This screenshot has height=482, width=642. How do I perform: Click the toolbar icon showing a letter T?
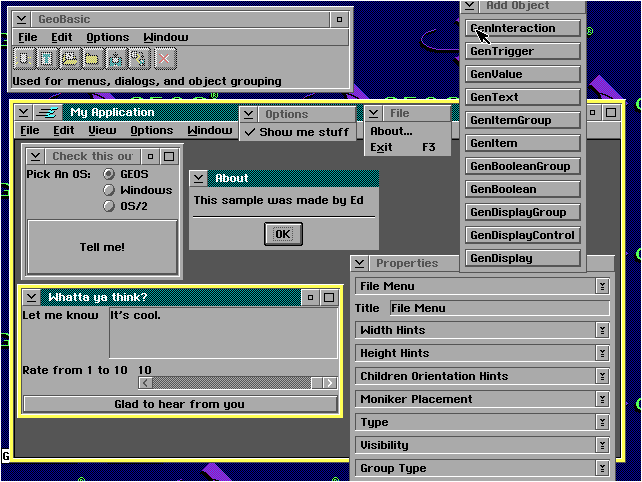[x=45, y=59]
